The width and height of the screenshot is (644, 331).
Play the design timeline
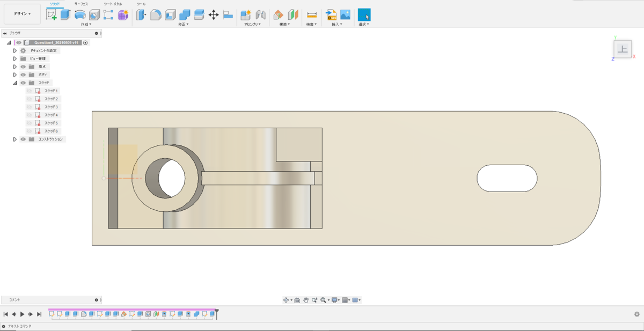pos(23,314)
